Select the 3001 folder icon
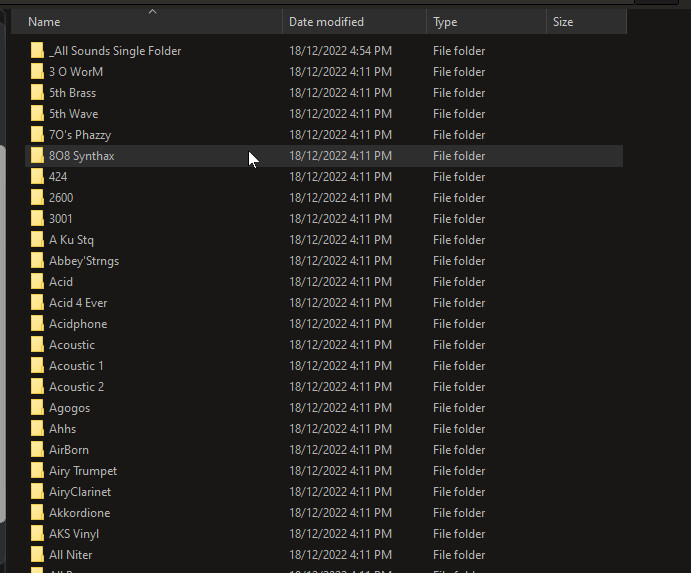This screenshot has width=691, height=573. pos(37,219)
